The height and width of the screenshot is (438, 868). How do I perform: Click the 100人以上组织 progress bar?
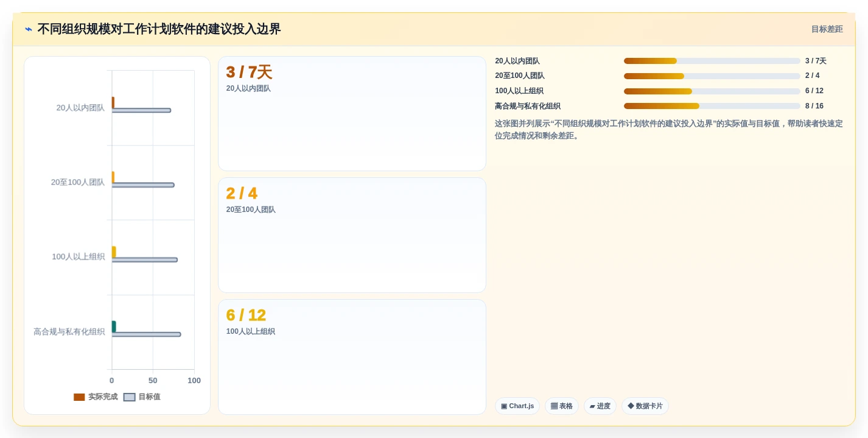[712, 91]
